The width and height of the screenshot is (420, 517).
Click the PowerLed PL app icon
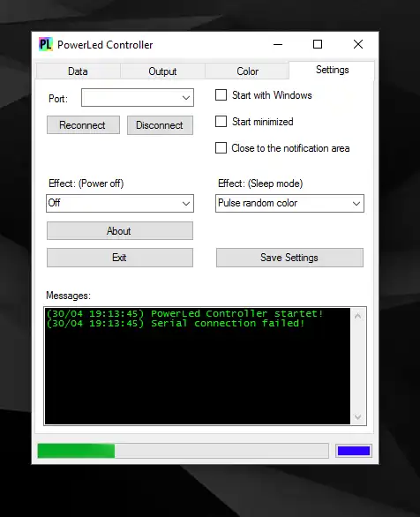click(x=46, y=44)
